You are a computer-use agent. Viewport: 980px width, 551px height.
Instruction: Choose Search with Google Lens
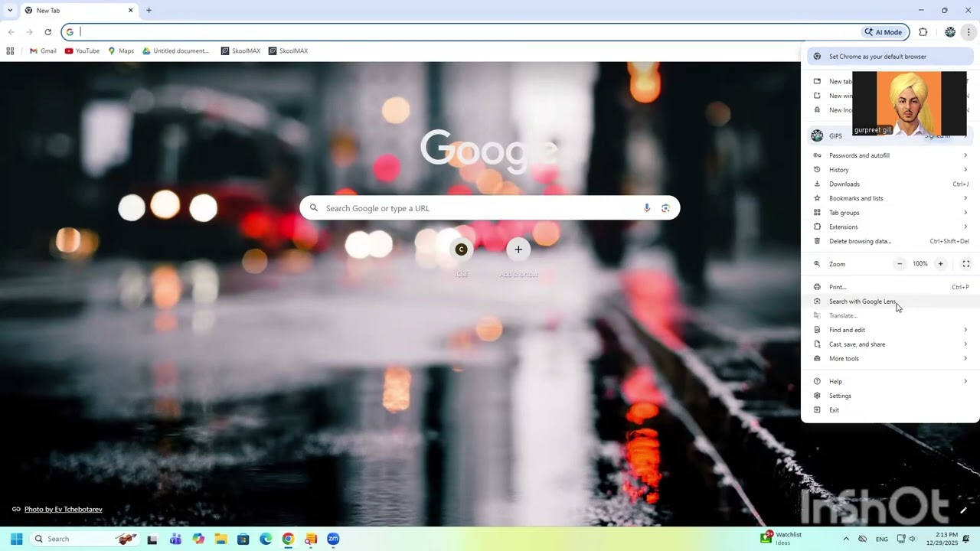[890, 302]
